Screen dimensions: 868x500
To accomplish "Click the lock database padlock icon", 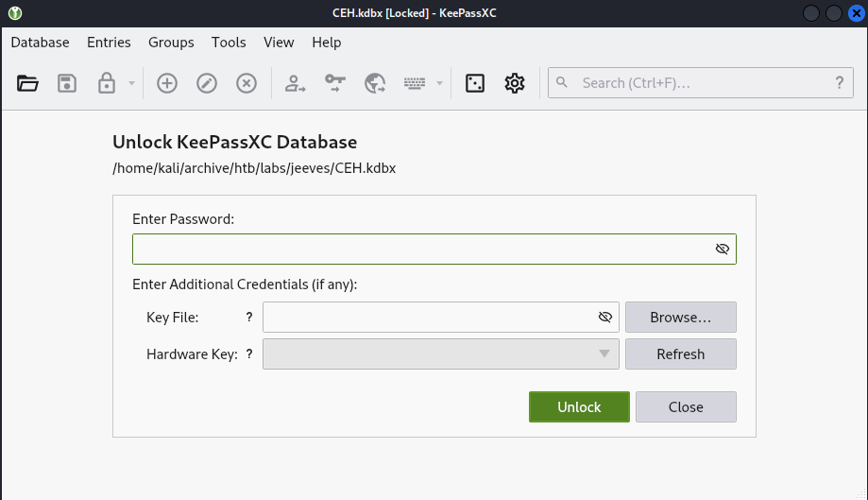I will [107, 83].
